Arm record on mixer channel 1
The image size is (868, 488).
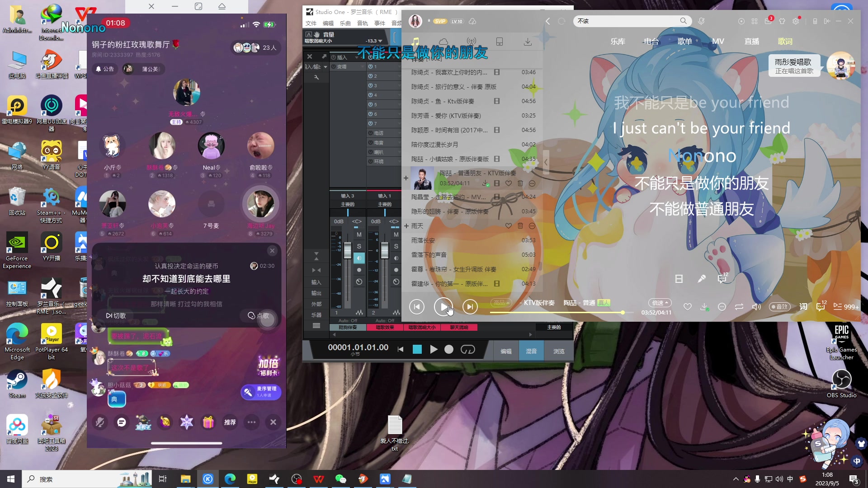359,270
